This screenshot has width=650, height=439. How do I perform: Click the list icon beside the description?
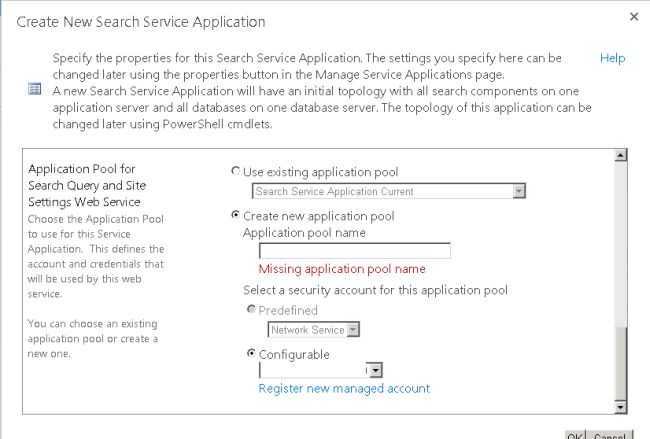pos(34,89)
